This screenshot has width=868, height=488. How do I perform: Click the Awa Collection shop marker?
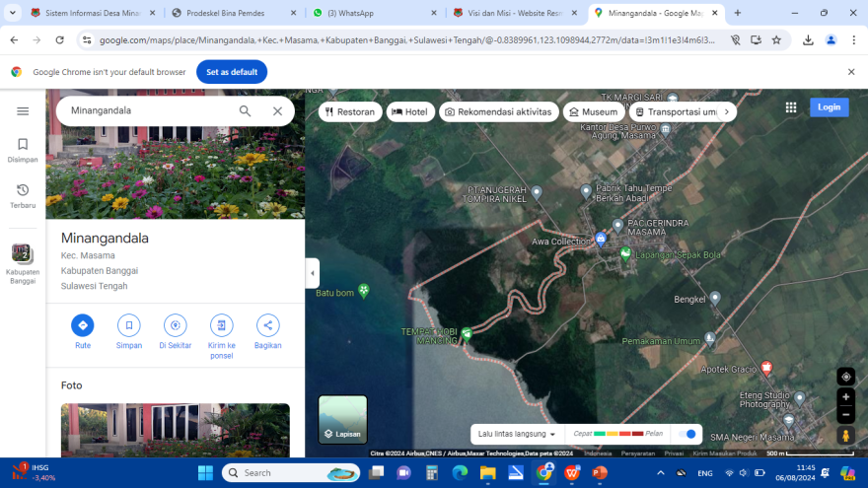[x=601, y=239]
